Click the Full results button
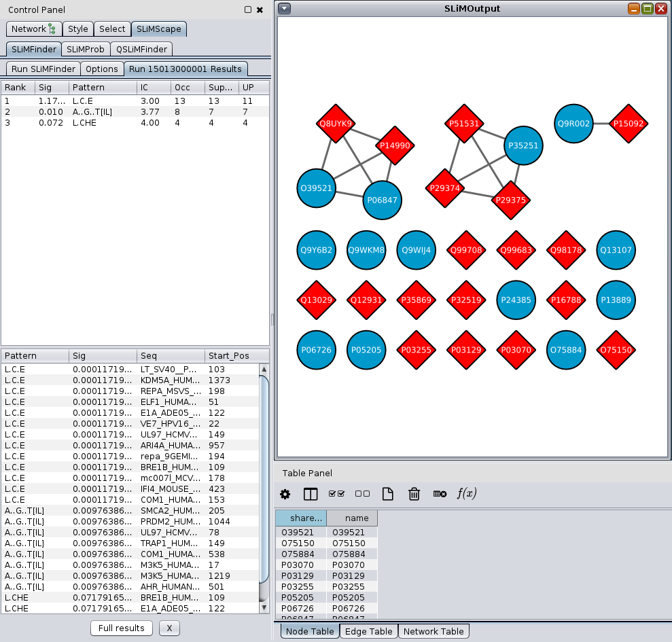Image resolution: width=672 pixels, height=642 pixels. (x=122, y=628)
